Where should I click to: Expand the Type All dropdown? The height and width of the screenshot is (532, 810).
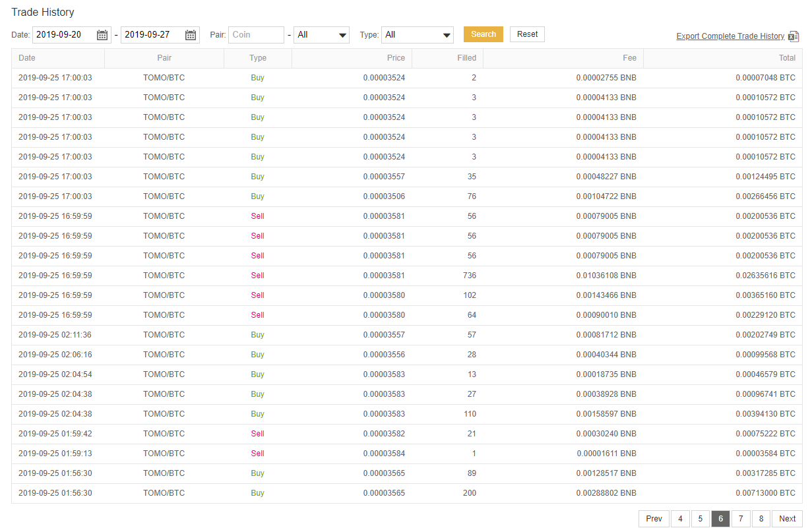(x=418, y=35)
